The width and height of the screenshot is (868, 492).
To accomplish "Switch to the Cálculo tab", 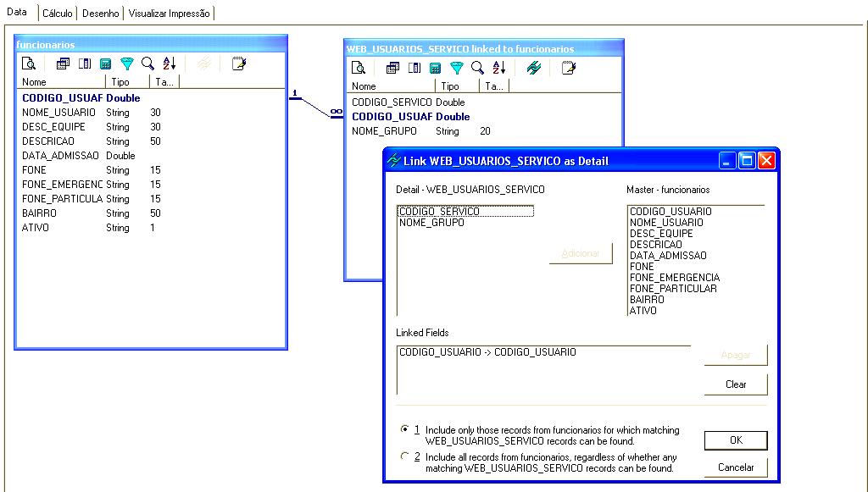I will pos(58,14).
